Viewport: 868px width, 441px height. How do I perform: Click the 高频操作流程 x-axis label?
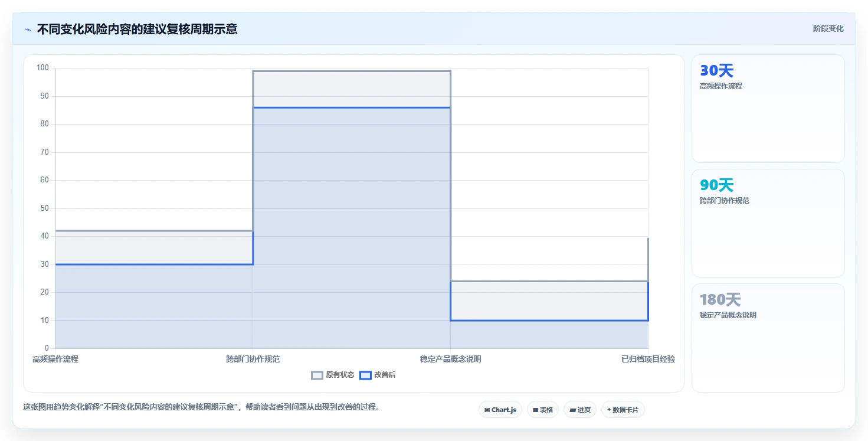point(55,359)
